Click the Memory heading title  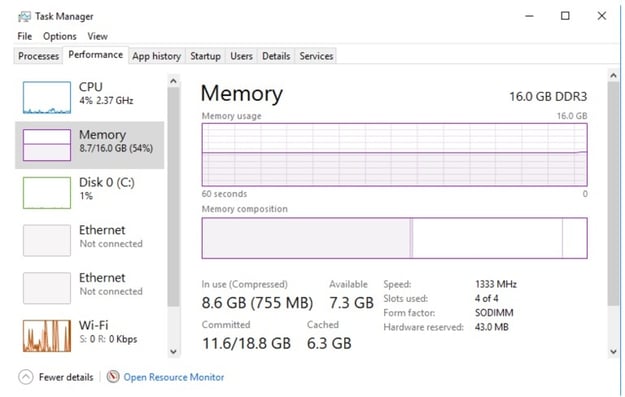(x=242, y=94)
